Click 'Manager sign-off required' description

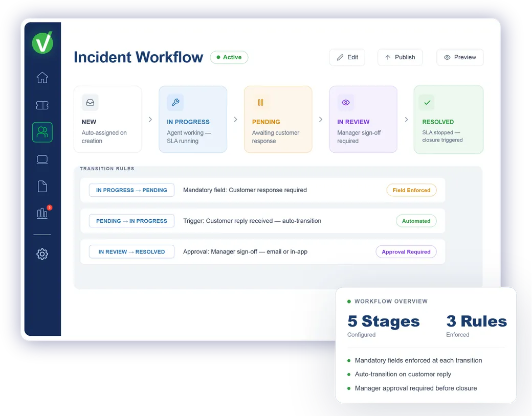[359, 137]
